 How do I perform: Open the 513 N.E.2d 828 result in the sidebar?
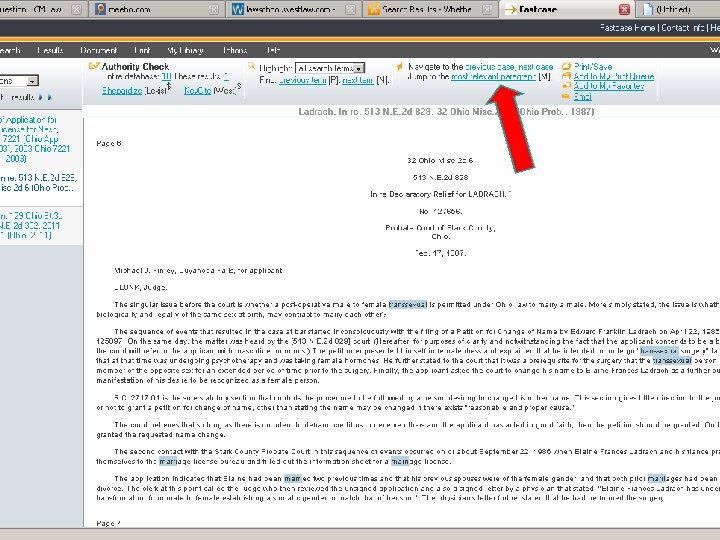tap(38, 183)
